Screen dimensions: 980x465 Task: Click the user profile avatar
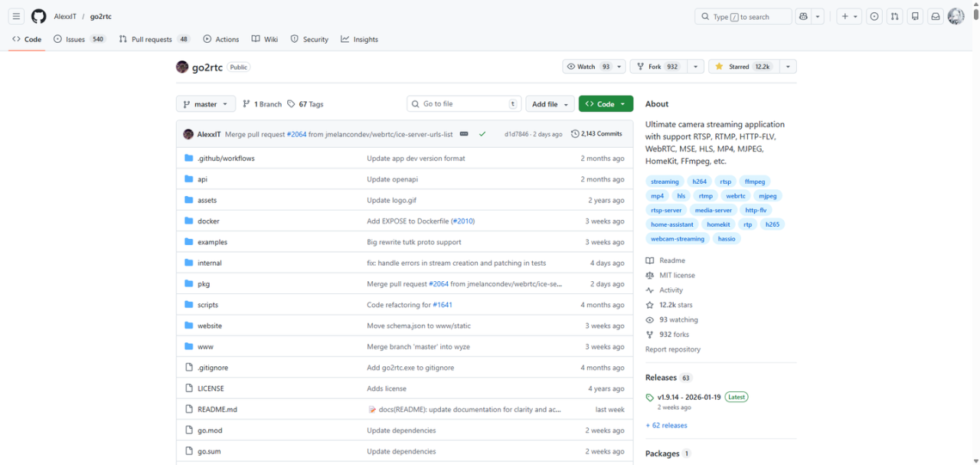[955, 17]
